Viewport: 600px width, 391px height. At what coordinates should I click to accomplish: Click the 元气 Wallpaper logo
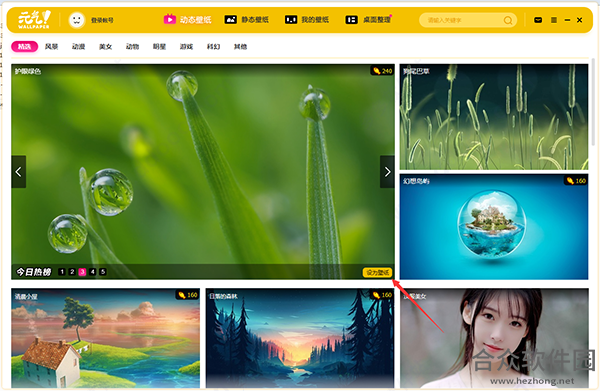pos(34,20)
